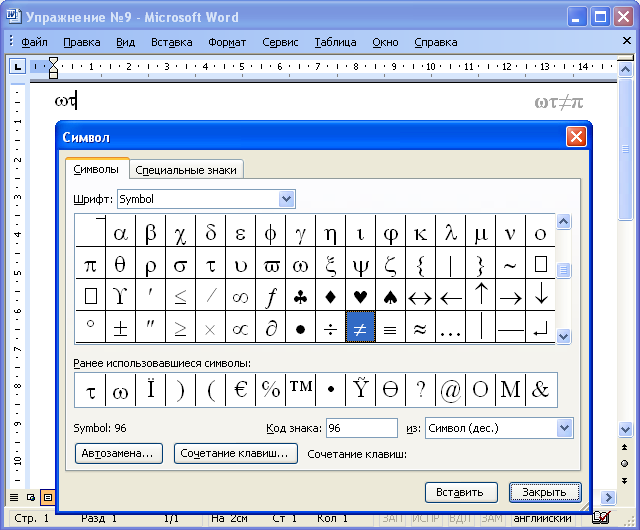The width and height of the screenshot is (640, 530).
Task: Pick the left-right double arrow symbol
Action: [x=420, y=295]
